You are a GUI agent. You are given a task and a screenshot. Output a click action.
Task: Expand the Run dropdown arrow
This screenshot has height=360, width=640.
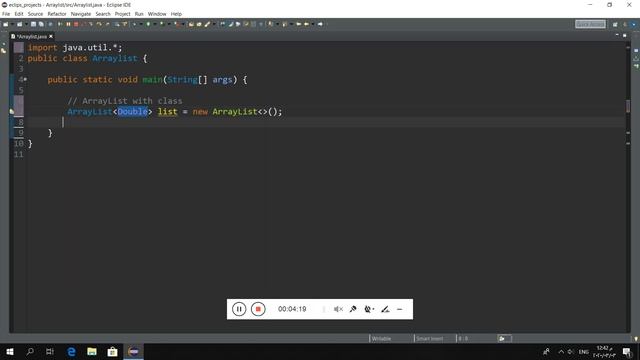point(155,24)
